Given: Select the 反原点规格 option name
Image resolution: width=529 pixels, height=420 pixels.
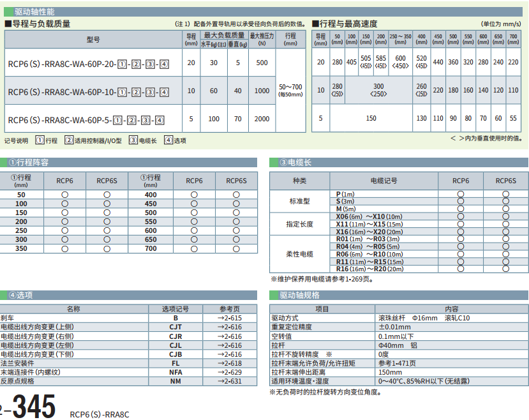Looking at the screenshot, I should tap(17, 381).
